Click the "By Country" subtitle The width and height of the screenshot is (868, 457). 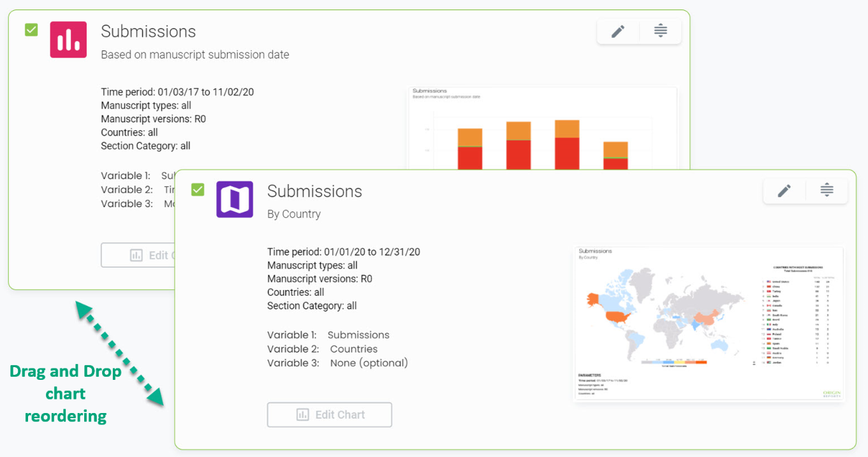pos(294,214)
